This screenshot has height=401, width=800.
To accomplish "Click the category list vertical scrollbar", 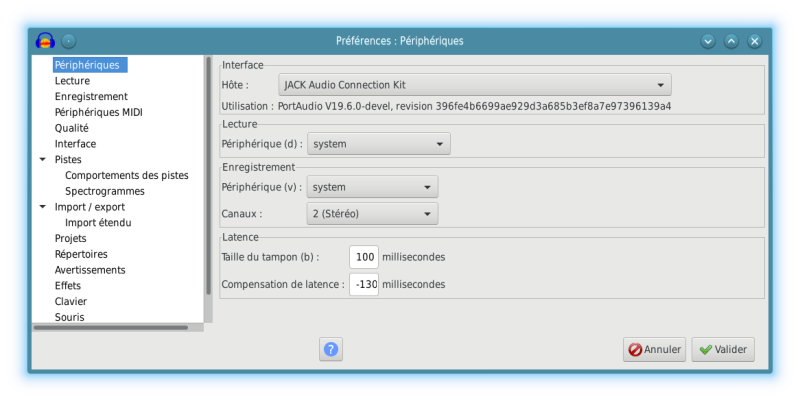I will click(208, 176).
